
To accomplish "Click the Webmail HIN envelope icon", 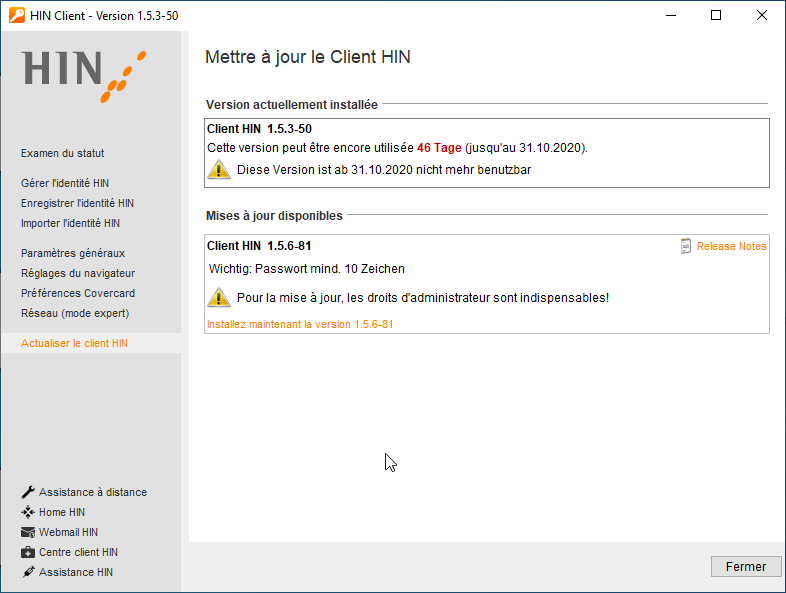I will point(28,532).
